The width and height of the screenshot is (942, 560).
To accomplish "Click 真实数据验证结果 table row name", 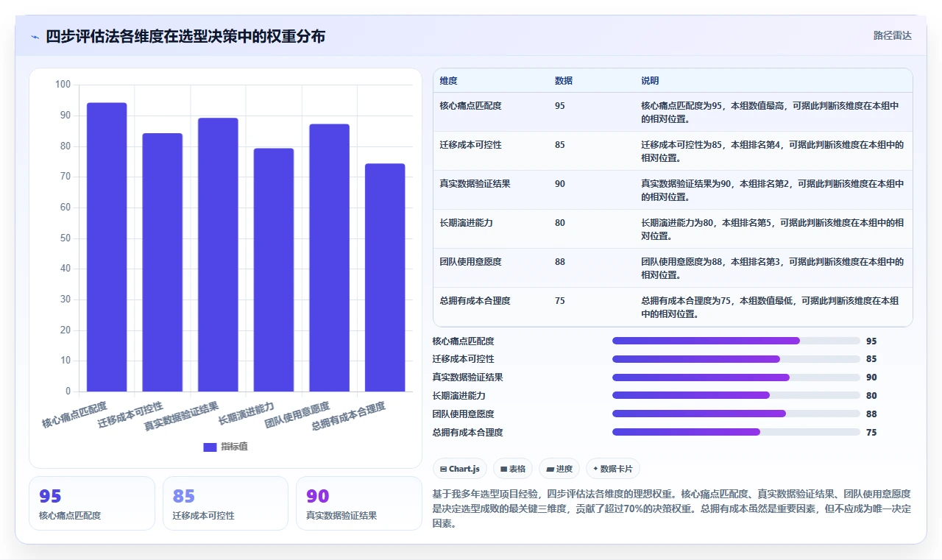I will (x=475, y=184).
